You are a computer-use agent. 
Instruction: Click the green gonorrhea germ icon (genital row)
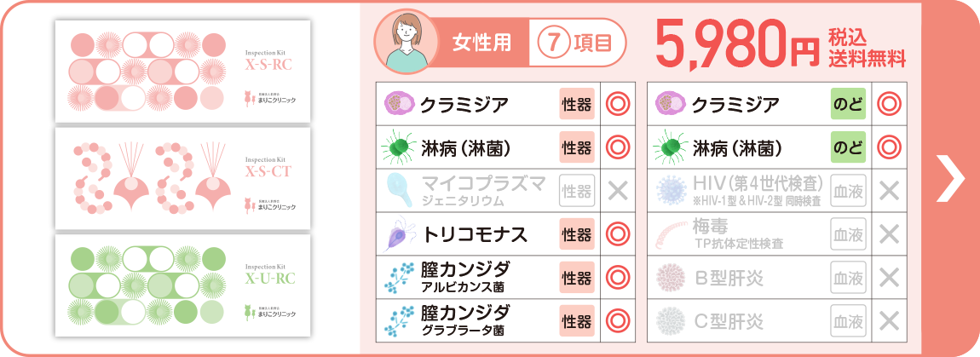[x=397, y=148]
